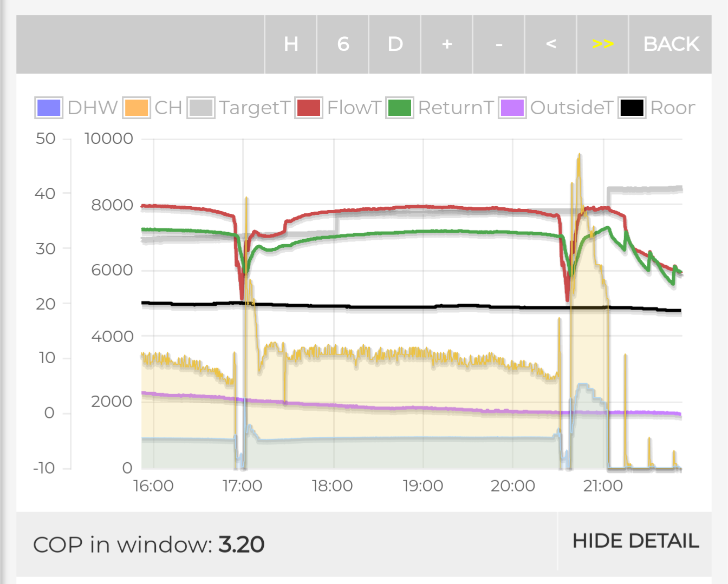Select the D day view button
This screenshot has width=728, height=584.
pos(395,44)
